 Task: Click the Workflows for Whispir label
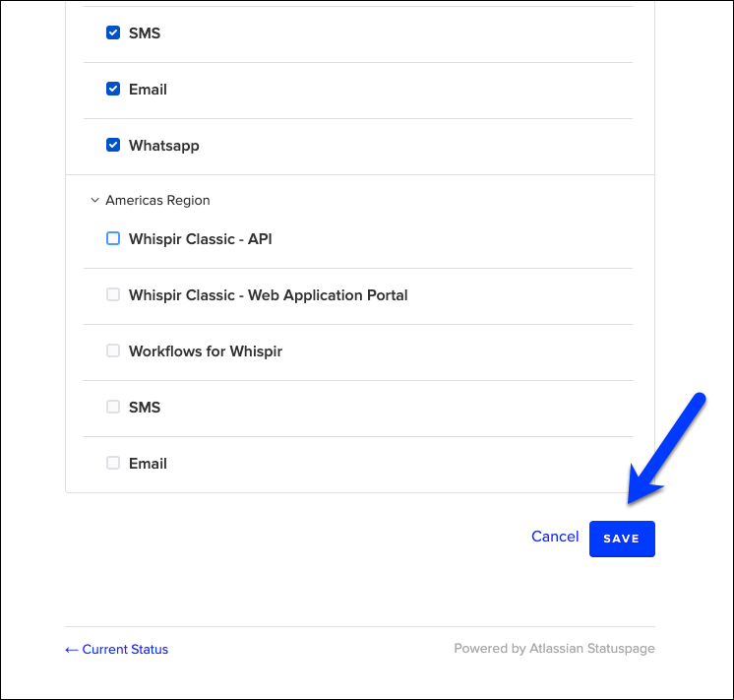(x=206, y=351)
